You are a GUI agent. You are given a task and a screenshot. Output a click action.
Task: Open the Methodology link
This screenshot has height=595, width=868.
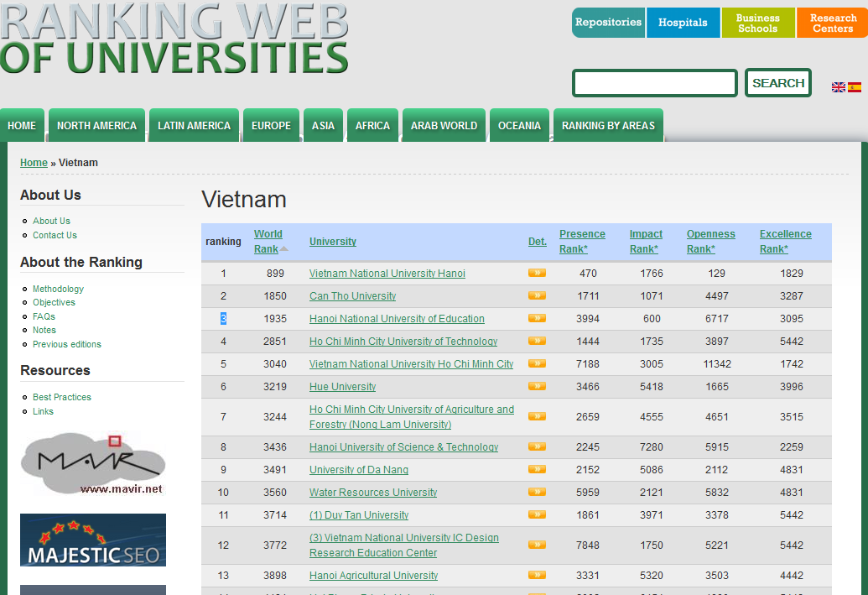tap(58, 290)
